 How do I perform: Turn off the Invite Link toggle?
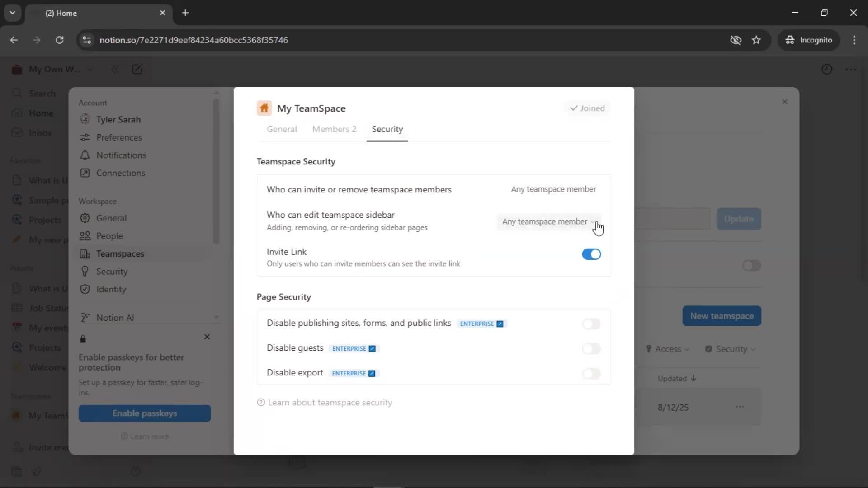[591, 254]
